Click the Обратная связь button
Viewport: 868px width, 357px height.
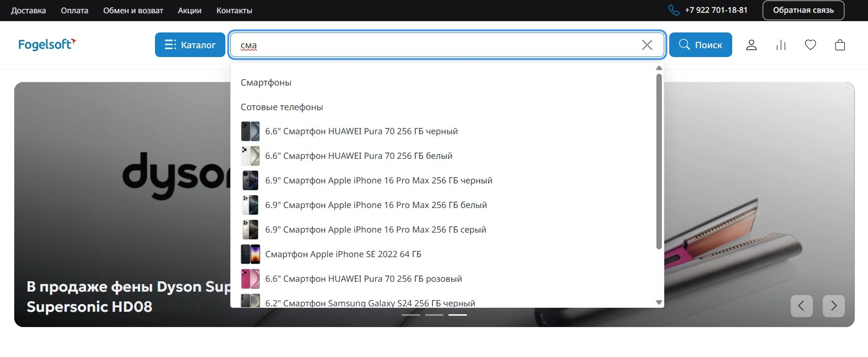click(x=803, y=10)
